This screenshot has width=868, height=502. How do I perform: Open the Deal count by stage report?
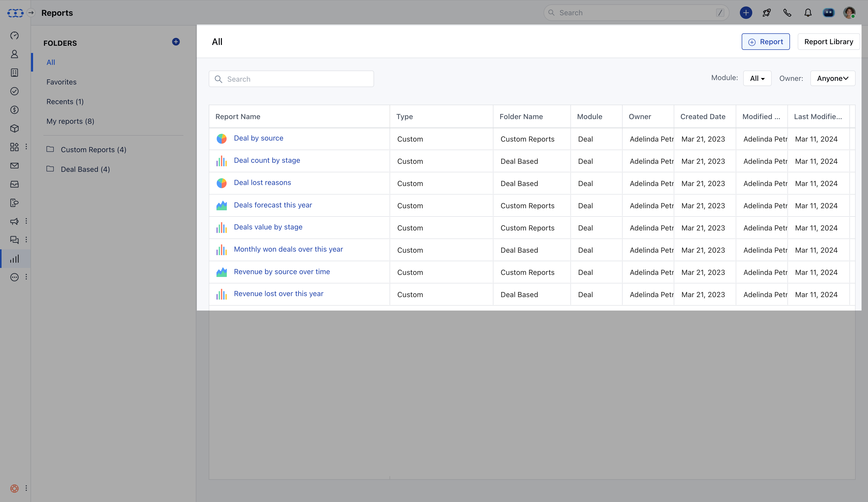[267, 160]
